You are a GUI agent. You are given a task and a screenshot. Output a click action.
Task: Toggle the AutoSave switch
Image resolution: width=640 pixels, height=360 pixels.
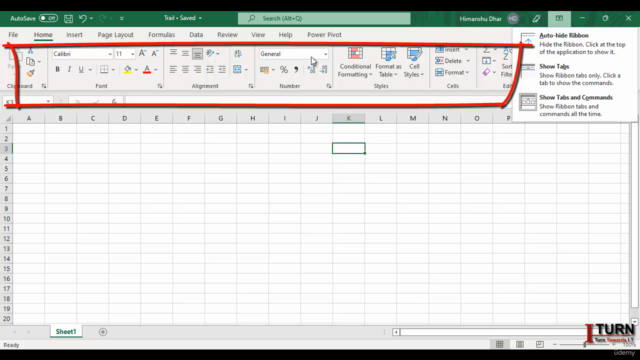48,18
